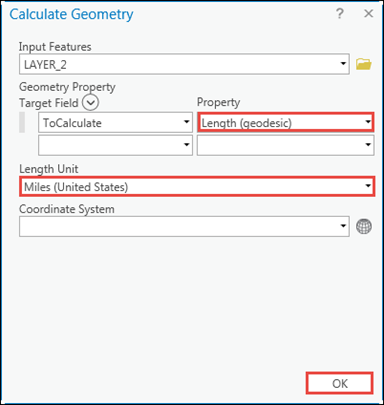Screen dimensions: 384x405
Task: Close the Calculate Geometry dialog
Action: pos(368,14)
